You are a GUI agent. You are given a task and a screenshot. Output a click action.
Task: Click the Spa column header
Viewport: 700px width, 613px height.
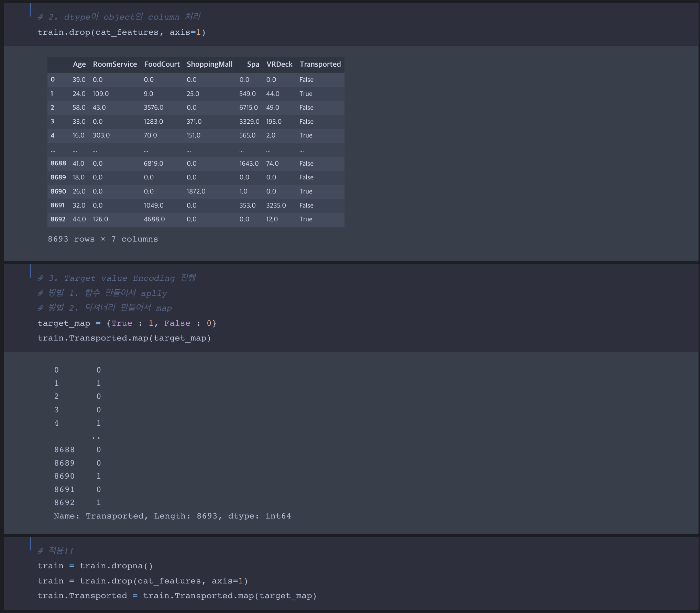[253, 64]
